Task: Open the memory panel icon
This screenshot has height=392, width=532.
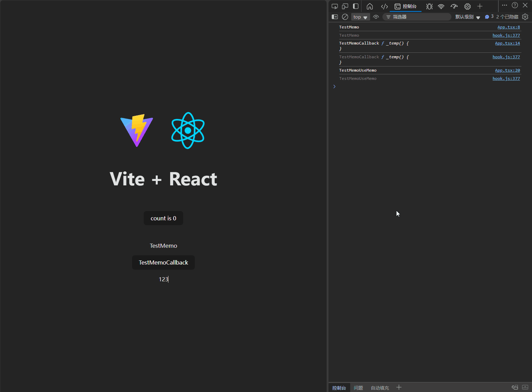Action: point(467,6)
